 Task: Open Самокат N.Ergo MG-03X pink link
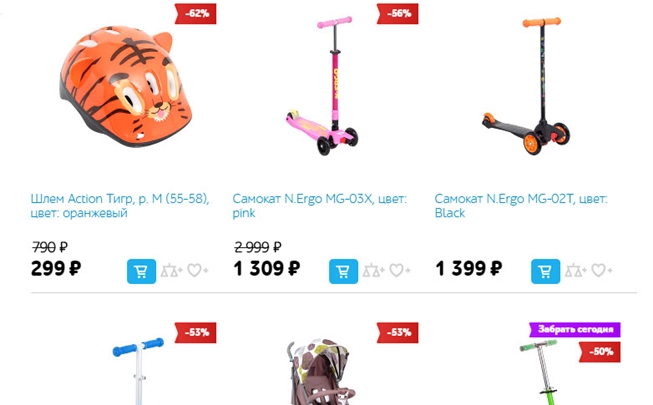319,205
